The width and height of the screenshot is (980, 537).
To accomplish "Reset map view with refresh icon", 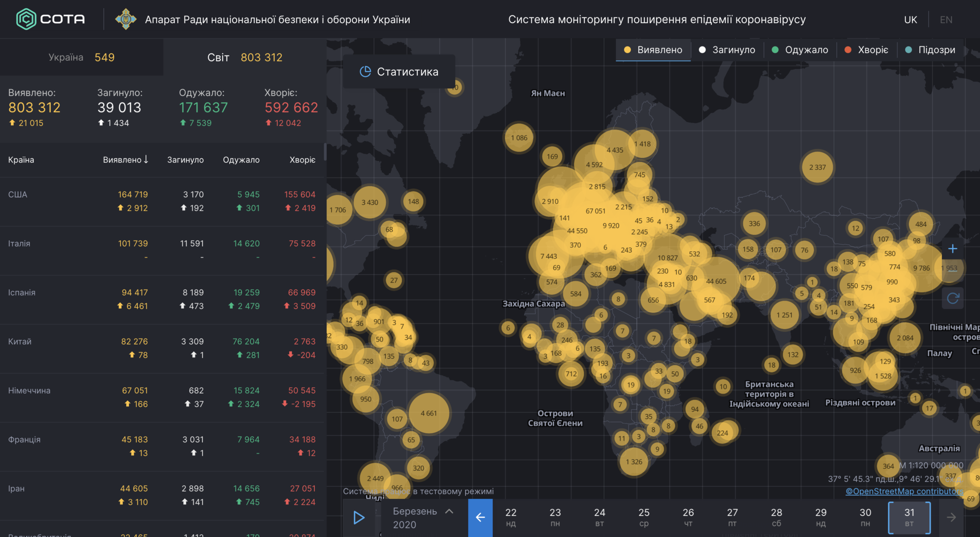I will pos(953,298).
